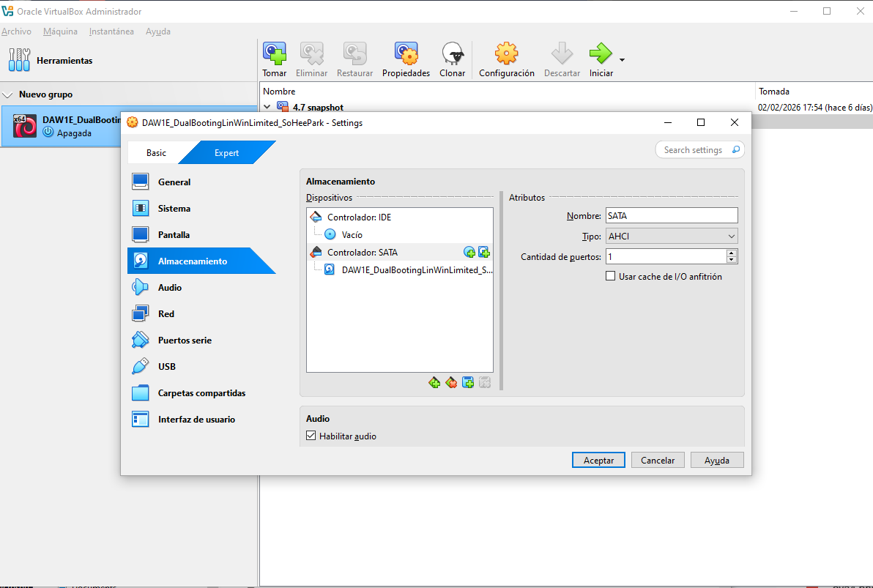Click the Cantidad de puertos value field

[666, 257]
